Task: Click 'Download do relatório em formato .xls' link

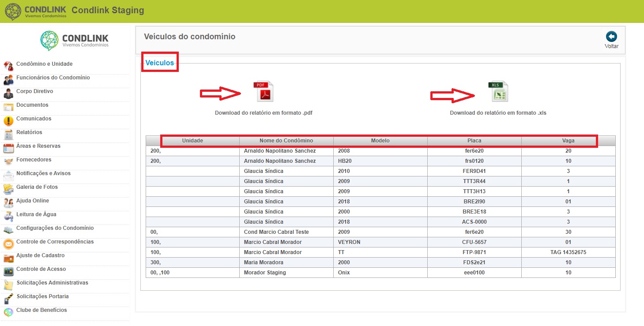Action: click(x=498, y=113)
